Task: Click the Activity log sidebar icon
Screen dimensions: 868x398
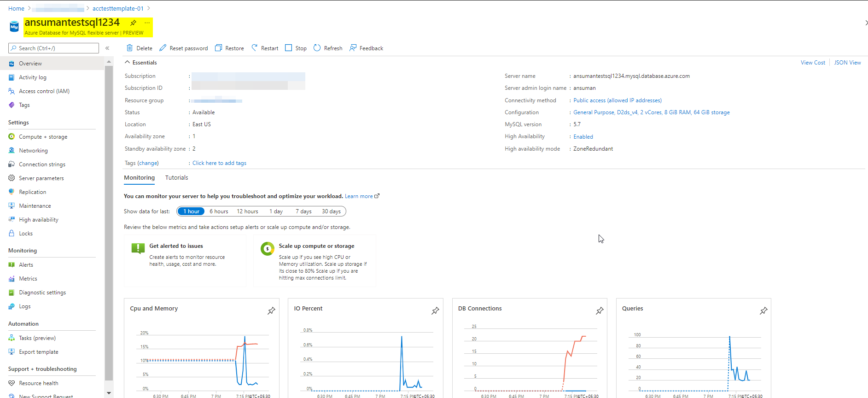Action: pos(12,77)
